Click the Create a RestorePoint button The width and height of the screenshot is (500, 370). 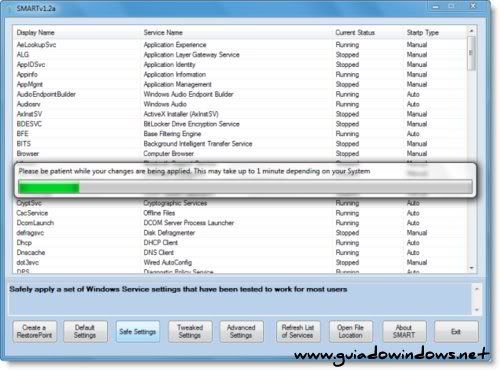pos(35,332)
